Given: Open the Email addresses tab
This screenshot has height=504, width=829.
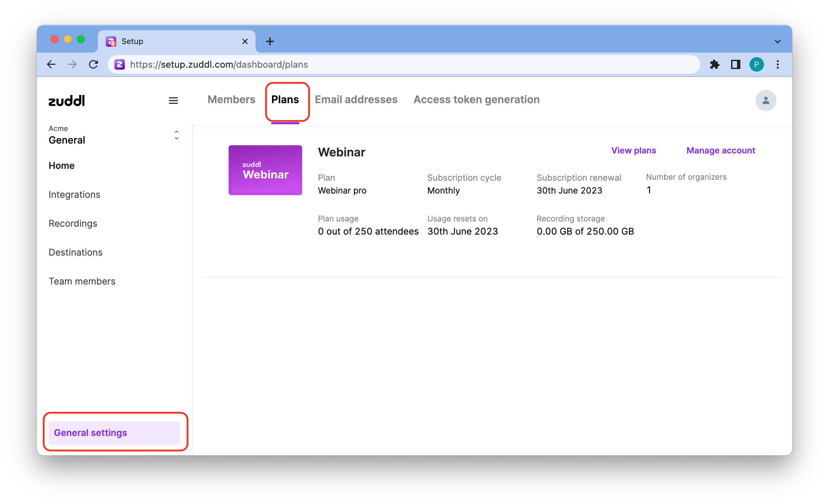Looking at the screenshot, I should coord(356,100).
